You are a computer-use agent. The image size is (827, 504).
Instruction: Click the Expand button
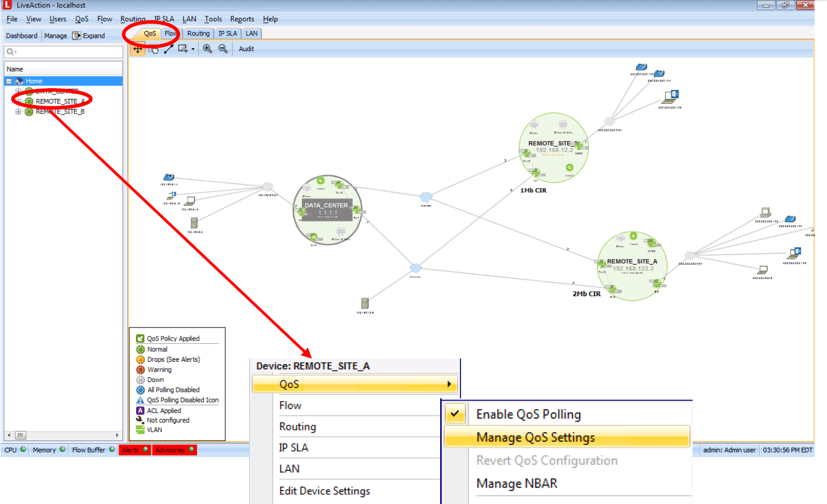pyautogui.click(x=89, y=36)
